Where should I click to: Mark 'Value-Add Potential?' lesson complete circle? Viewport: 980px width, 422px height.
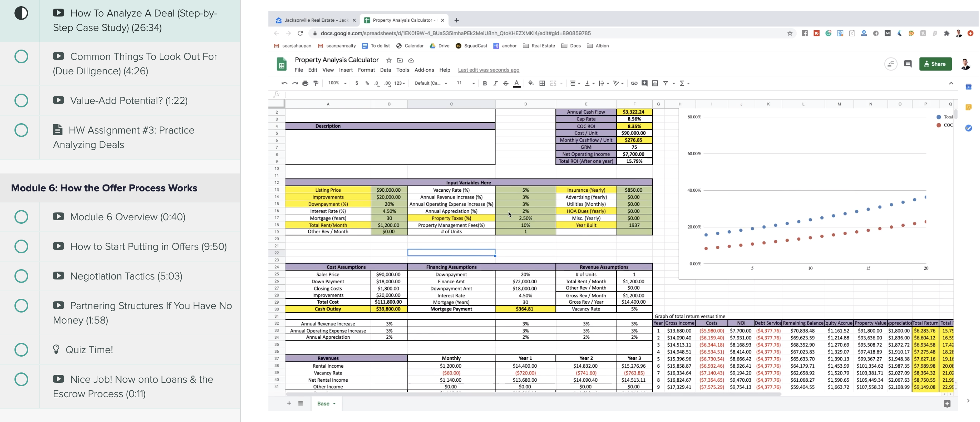[x=21, y=101]
